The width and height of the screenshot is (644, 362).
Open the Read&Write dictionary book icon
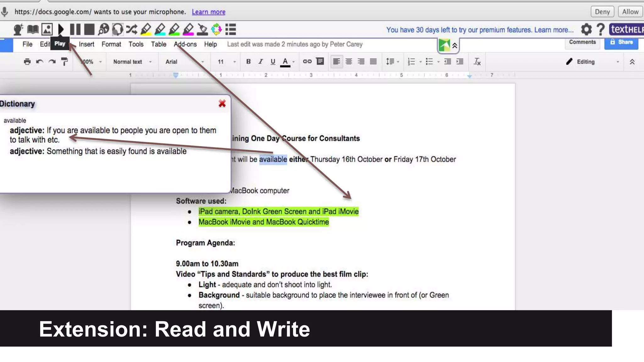tap(33, 30)
